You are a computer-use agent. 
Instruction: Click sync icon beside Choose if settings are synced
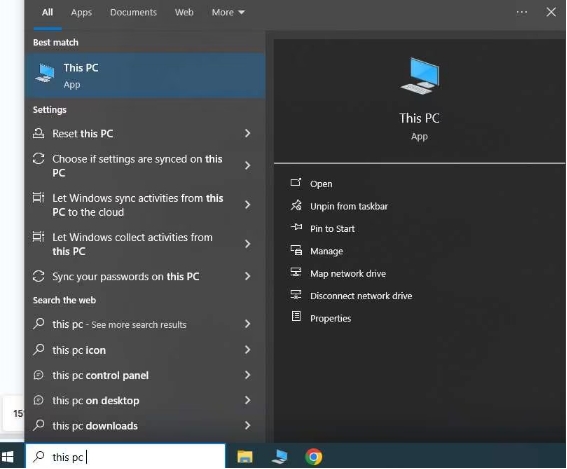tap(38, 159)
